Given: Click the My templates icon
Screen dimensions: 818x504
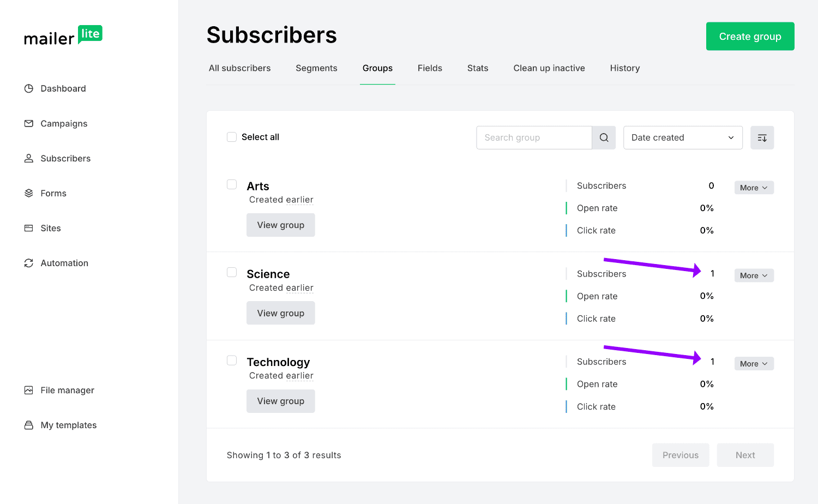Looking at the screenshot, I should tap(29, 425).
